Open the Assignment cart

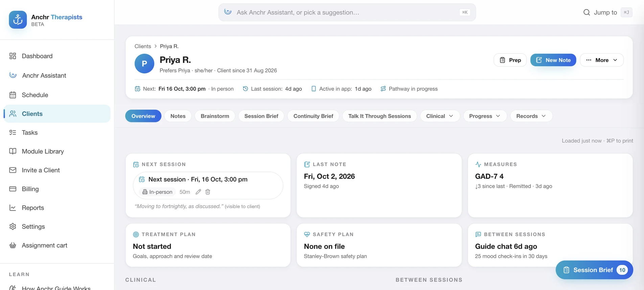pyautogui.click(x=44, y=245)
